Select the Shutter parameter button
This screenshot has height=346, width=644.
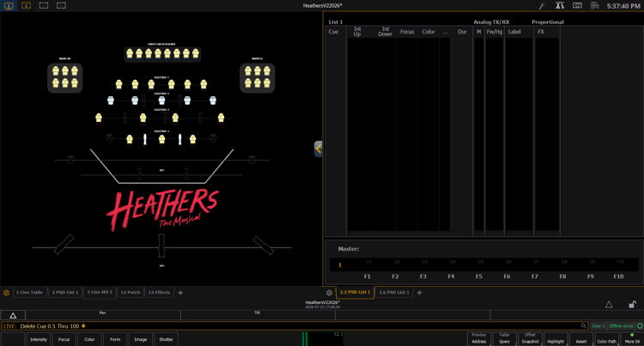tap(166, 339)
